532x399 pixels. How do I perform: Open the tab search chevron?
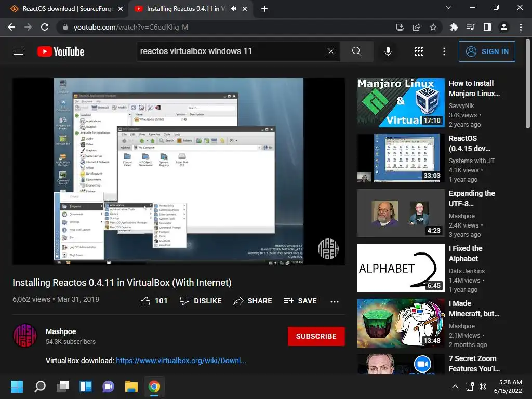click(448, 7)
